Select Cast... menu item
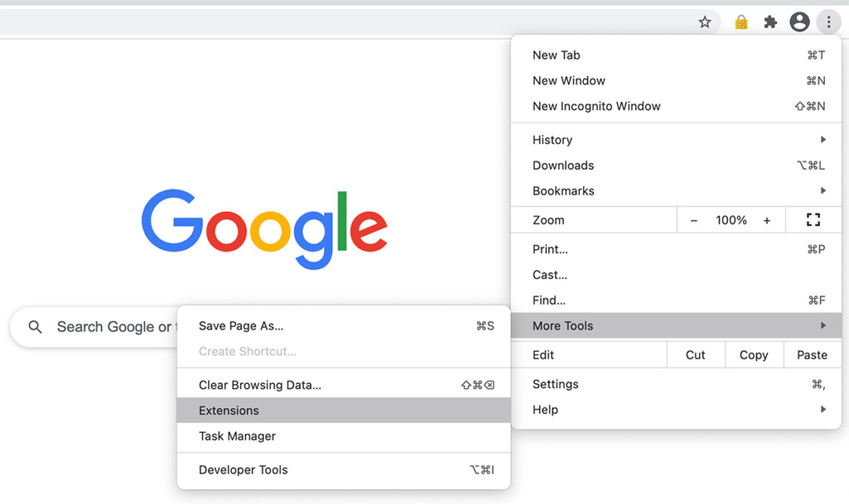The height and width of the screenshot is (504, 849). pyautogui.click(x=676, y=274)
